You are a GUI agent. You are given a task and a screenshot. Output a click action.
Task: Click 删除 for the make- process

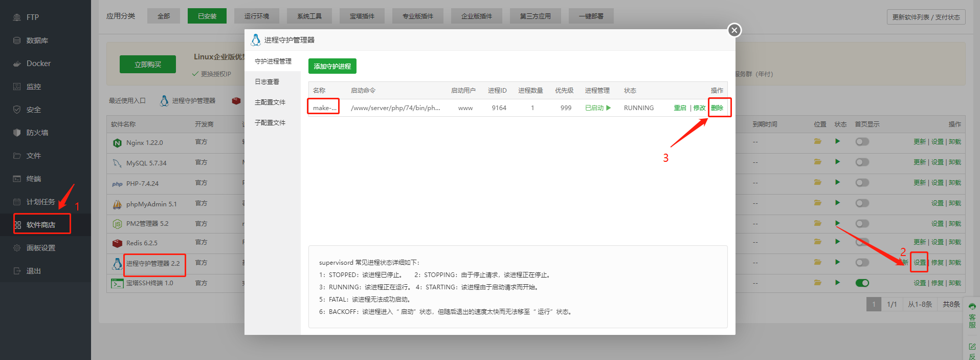[x=717, y=108]
